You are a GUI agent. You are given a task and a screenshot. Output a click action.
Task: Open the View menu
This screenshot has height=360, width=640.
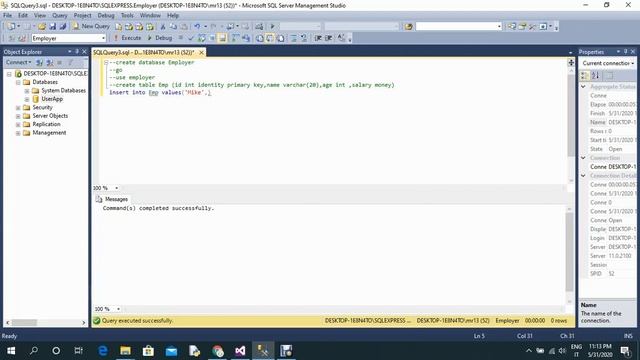coord(40,15)
